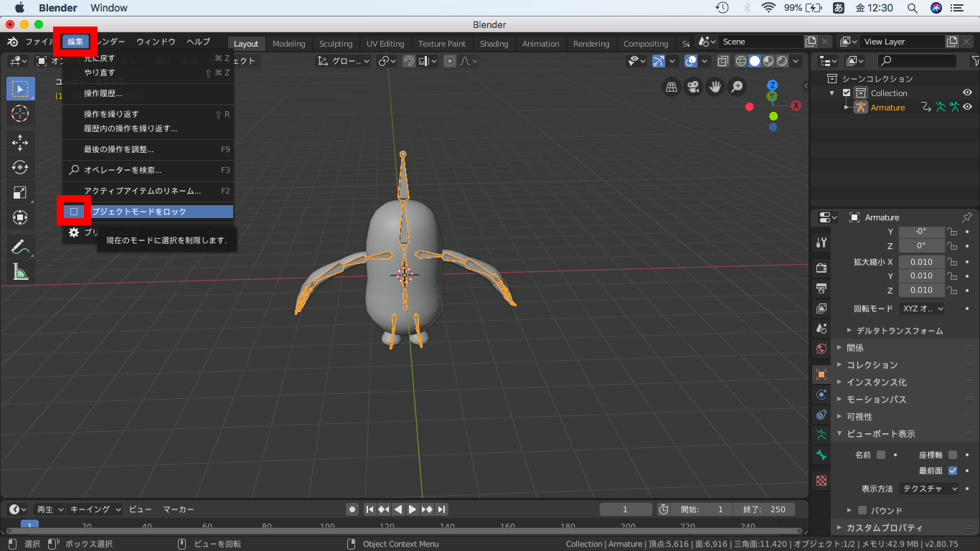Enable the 名前 display checkbox
Viewport: 980px width, 551px height.
pos(881,455)
